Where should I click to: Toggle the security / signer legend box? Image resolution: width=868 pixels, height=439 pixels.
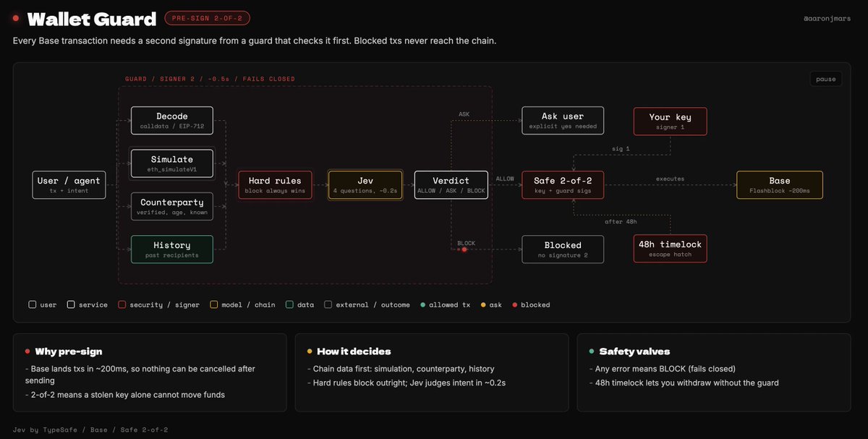[122, 305]
